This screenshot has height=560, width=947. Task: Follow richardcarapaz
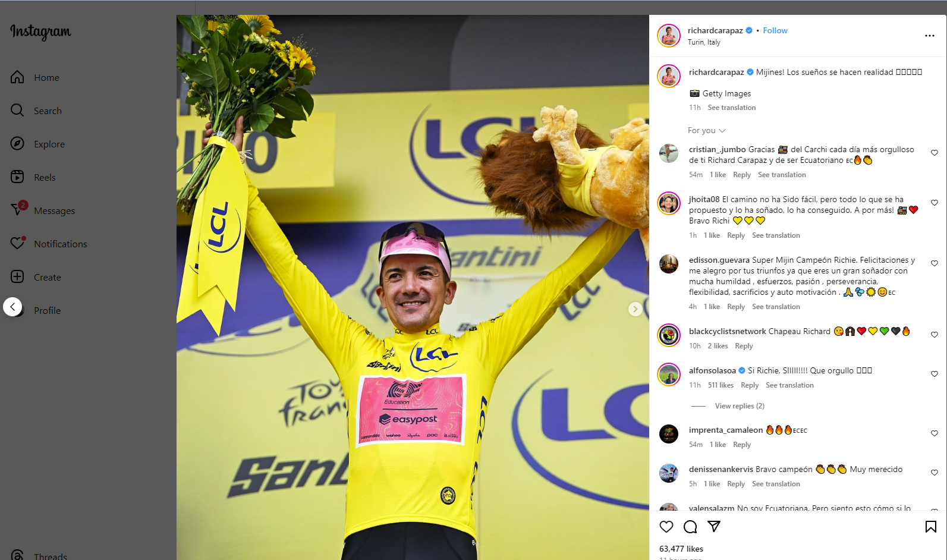775,30
